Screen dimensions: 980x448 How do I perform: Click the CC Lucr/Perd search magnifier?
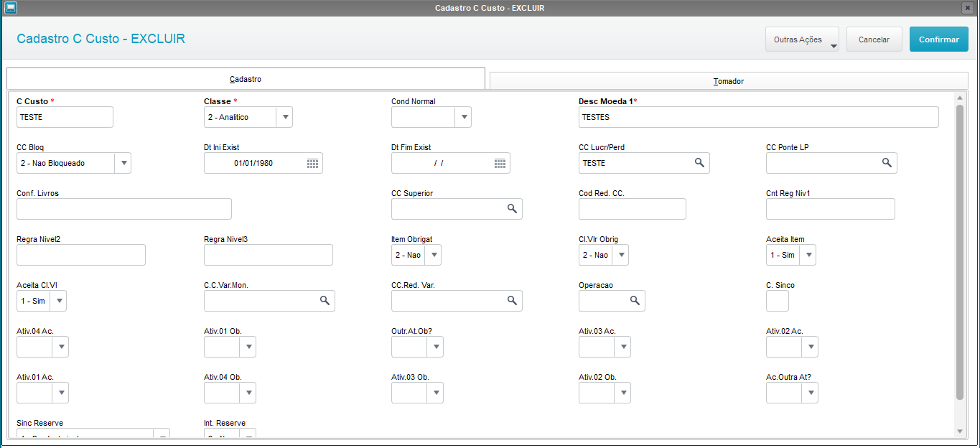tap(699, 163)
